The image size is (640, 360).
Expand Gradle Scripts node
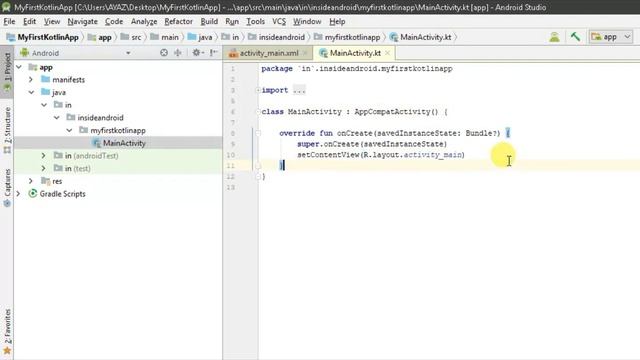[x=19, y=193]
